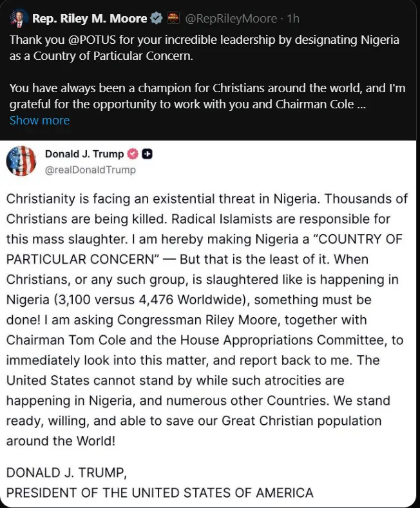
Task: Expand the tweet with Show more
Action: click(x=39, y=121)
